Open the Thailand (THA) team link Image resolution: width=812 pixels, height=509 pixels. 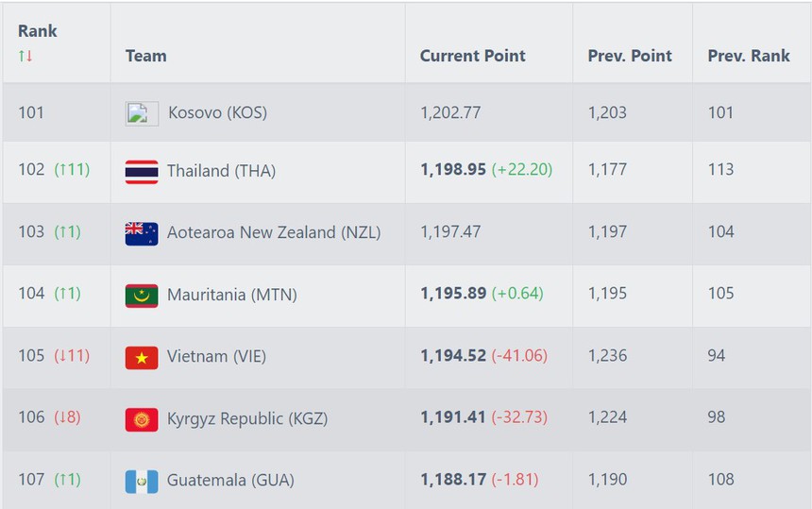click(x=221, y=171)
